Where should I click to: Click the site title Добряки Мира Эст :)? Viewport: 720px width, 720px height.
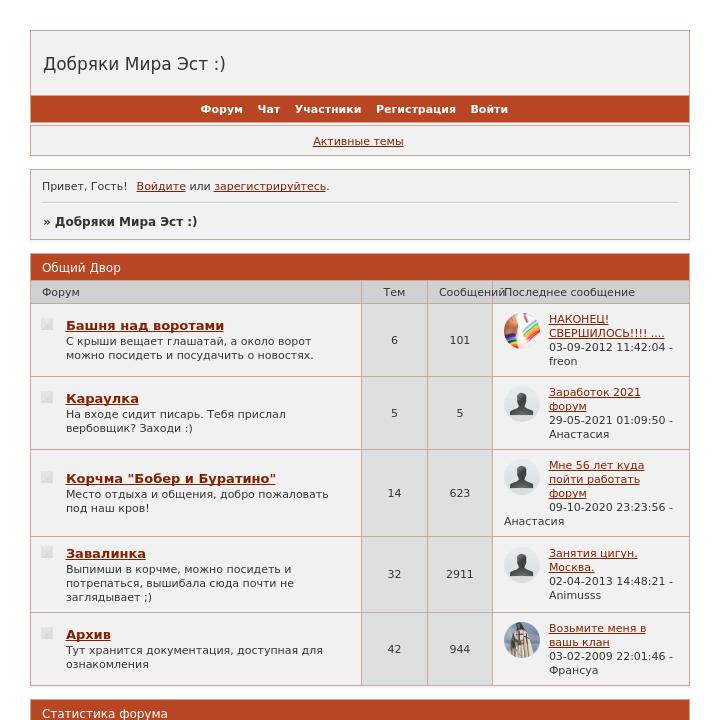pos(134,64)
